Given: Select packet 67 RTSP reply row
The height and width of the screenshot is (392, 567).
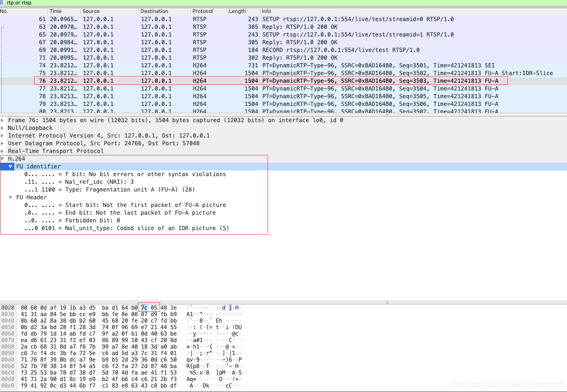Looking at the screenshot, I should pos(283,42).
